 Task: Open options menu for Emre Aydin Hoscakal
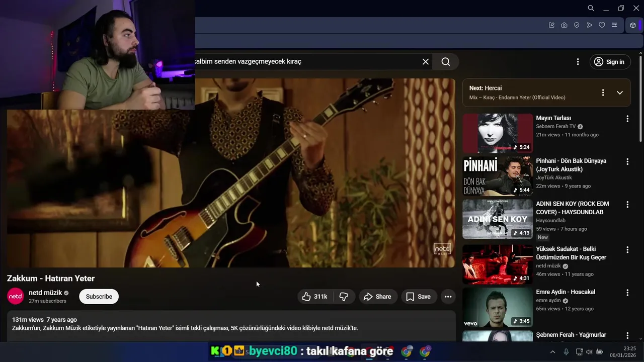(x=627, y=293)
